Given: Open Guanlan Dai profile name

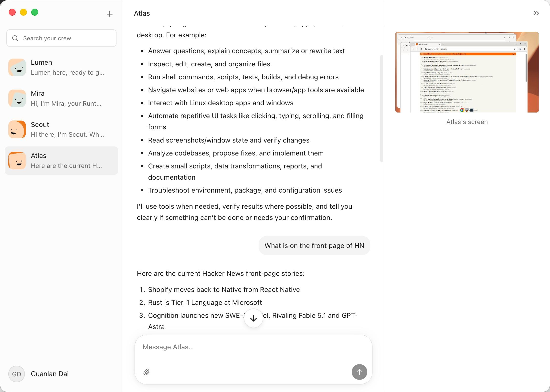Looking at the screenshot, I should 50,374.
